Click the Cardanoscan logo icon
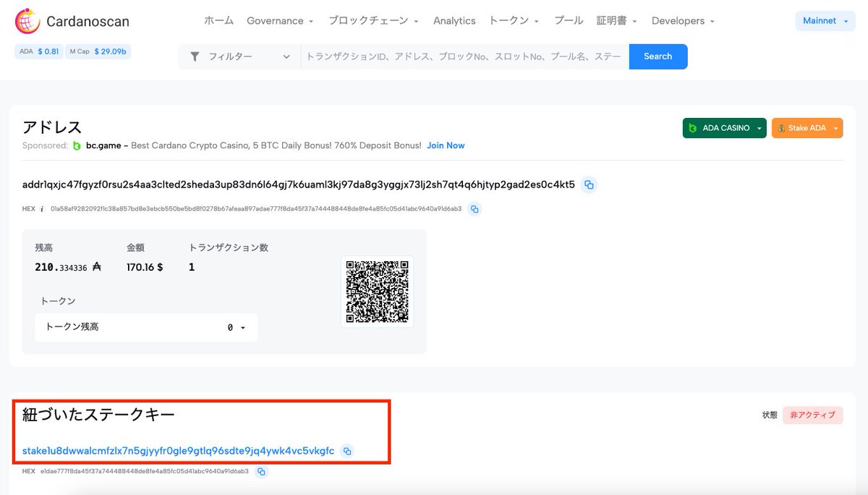This screenshot has height=495, width=868. (x=28, y=21)
